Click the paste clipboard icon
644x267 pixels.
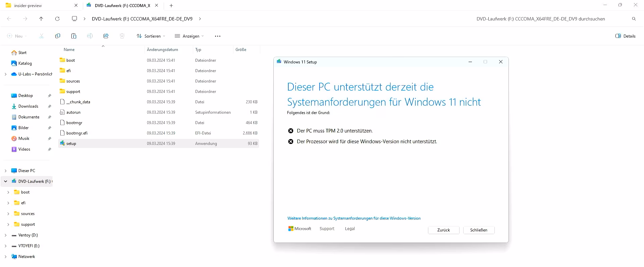click(x=74, y=36)
